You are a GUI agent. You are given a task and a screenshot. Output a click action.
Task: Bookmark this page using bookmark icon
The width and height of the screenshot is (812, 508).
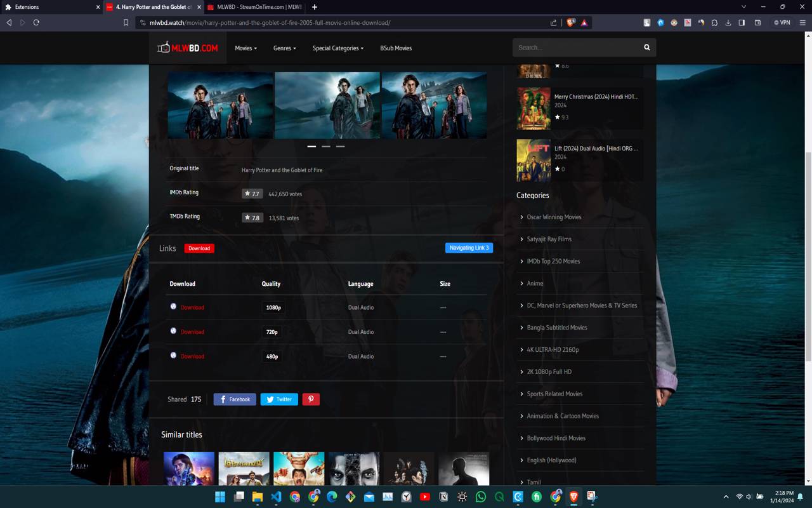click(126, 22)
